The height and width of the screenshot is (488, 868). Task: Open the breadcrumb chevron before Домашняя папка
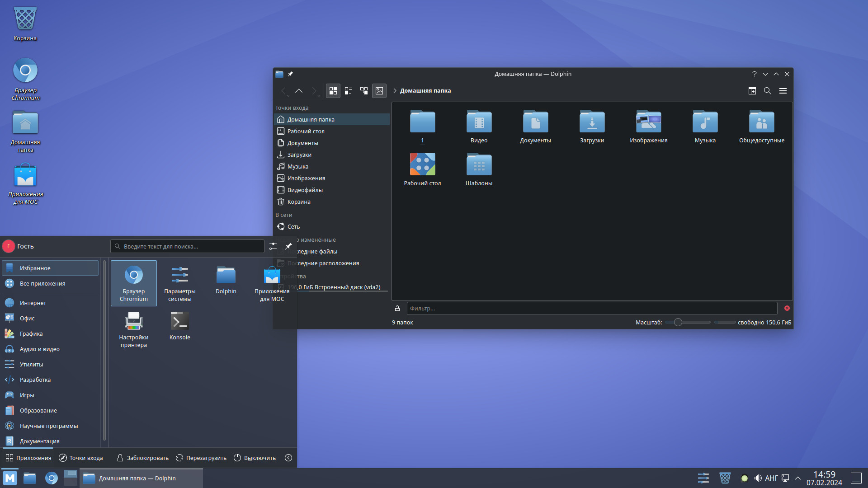click(x=395, y=90)
